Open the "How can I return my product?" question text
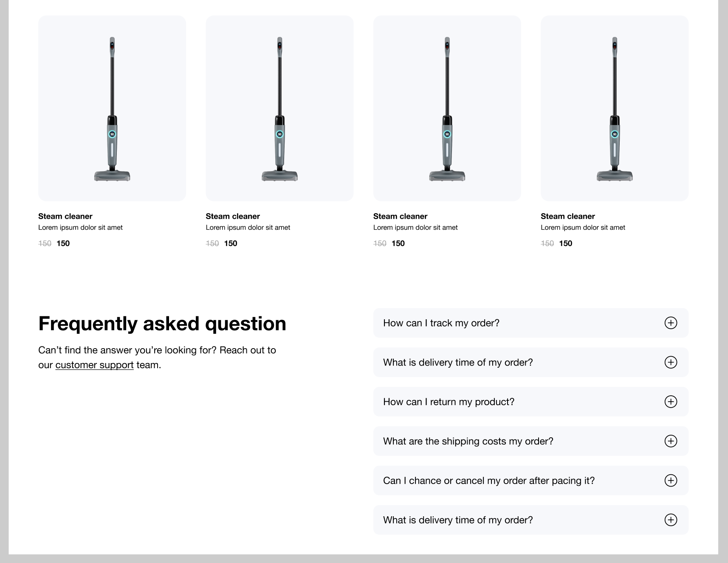728x563 pixels. click(x=449, y=402)
